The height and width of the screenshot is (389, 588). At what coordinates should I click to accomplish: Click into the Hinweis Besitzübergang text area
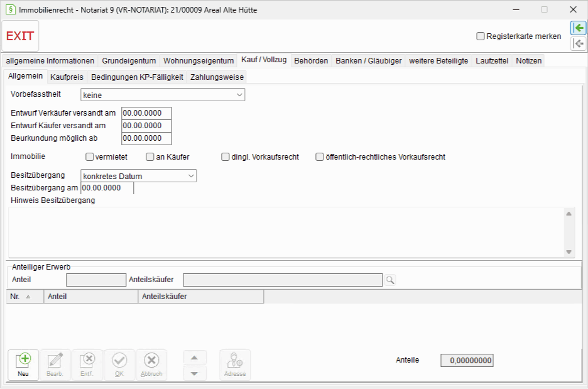[x=287, y=232]
